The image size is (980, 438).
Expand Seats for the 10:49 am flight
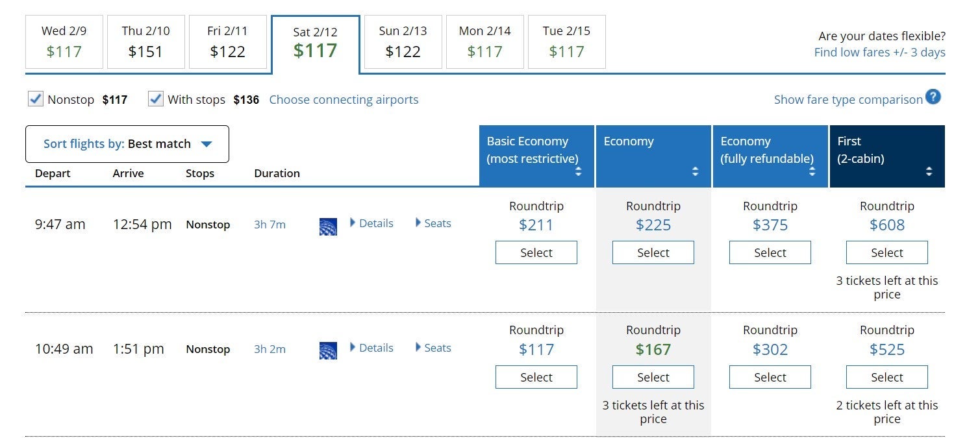click(433, 348)
